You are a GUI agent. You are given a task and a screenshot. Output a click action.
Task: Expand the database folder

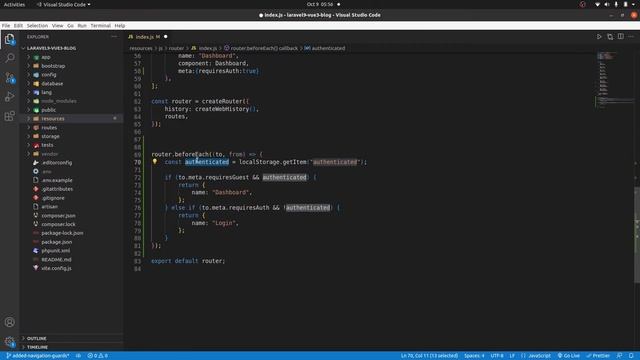point(52,84)
